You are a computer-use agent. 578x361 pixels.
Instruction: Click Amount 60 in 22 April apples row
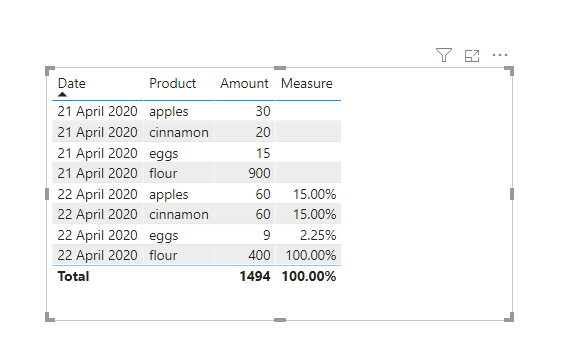click(263, 194)
